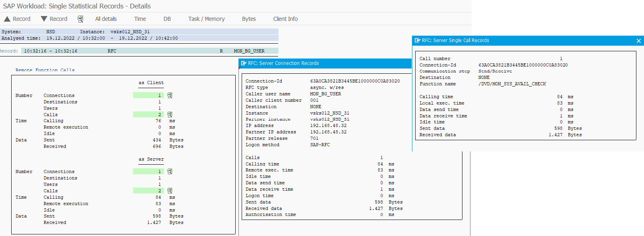644x236 pixels.
Task: Open All details view
Action: coord(106,19)
